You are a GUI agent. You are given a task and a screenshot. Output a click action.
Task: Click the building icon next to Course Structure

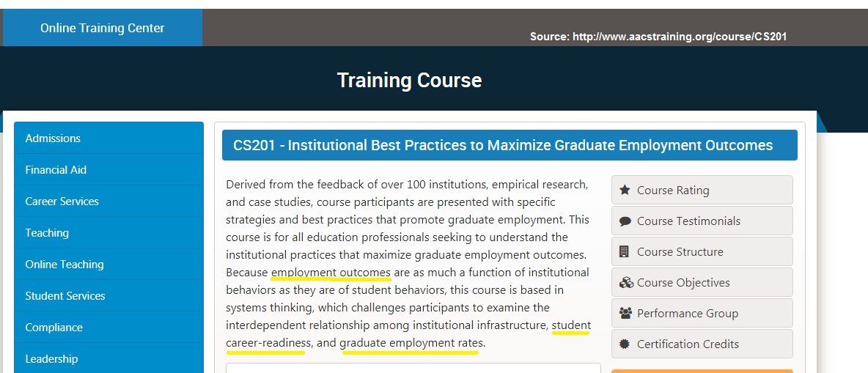point(624,252)
